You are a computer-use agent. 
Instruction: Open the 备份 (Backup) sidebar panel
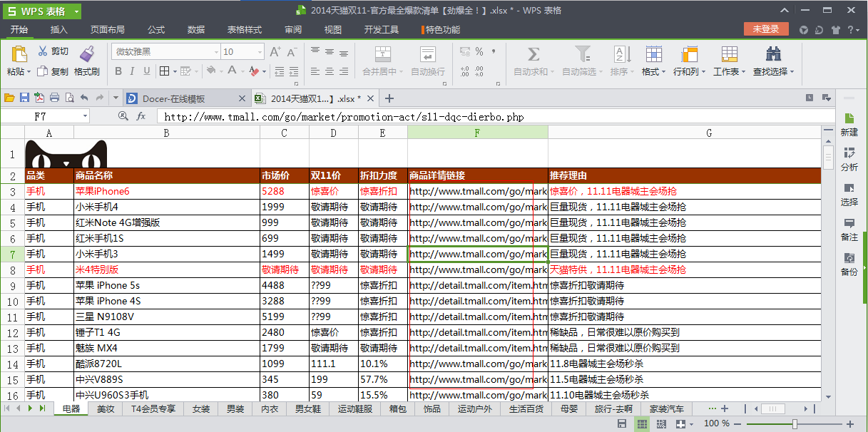click(x=849, y=264)
